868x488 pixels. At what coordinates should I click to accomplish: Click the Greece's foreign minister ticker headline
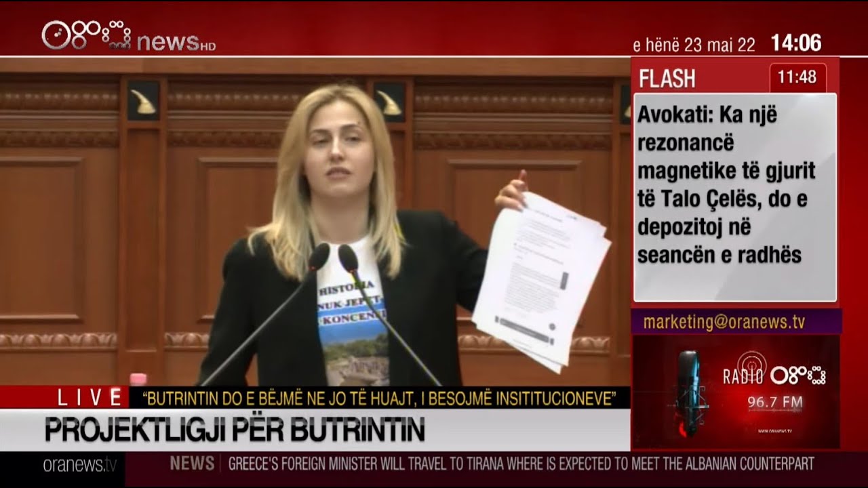pyautogui.click(x=521, y=464)
